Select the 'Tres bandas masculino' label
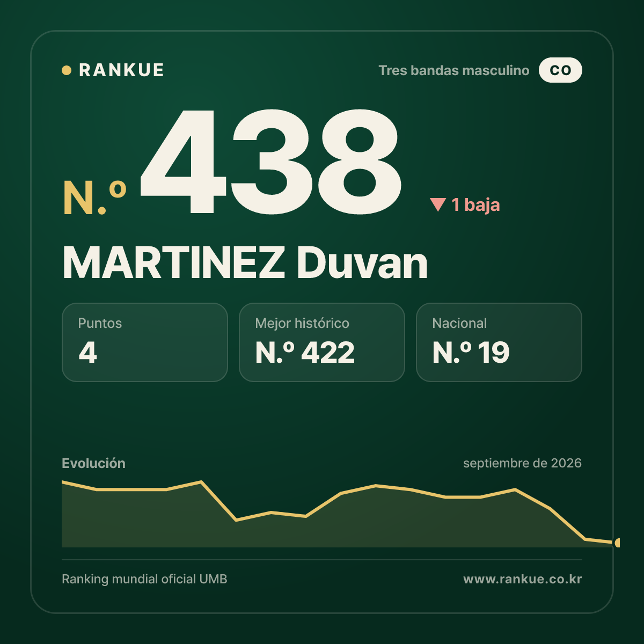 tap(454, 70)
